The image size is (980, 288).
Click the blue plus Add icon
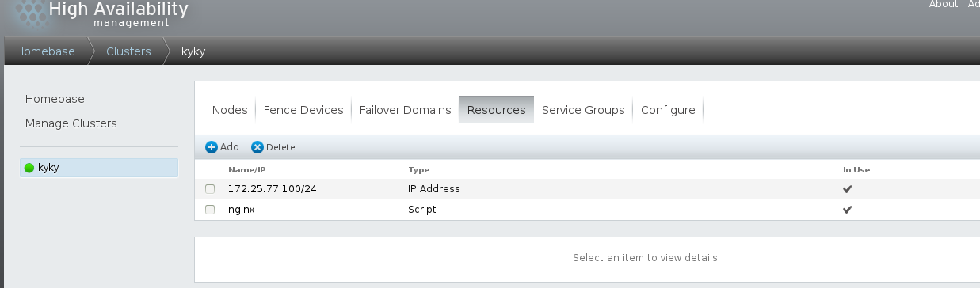pyautogui.click(x=212, y=147)
